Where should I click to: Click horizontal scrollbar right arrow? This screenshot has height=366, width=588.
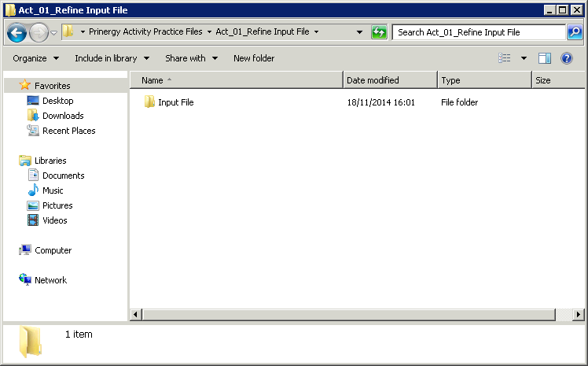[x=579, y=315]
